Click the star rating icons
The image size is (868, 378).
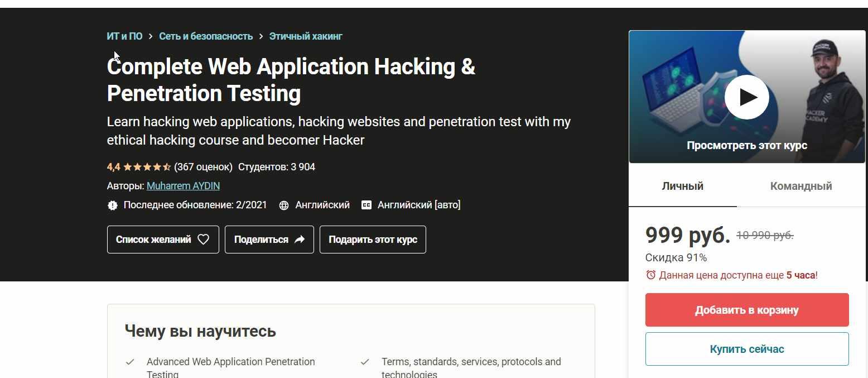coord(147,167)
